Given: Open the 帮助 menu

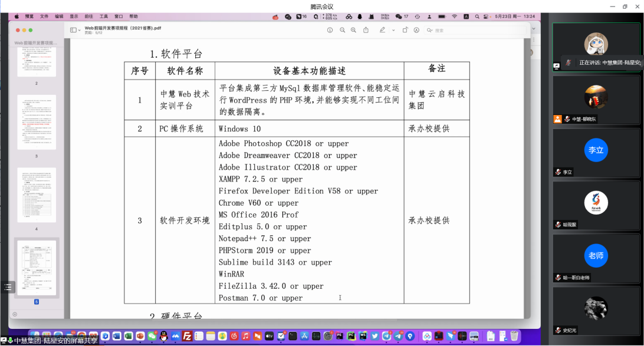Looking at the screenshot, I should click(x=133, y=17).
